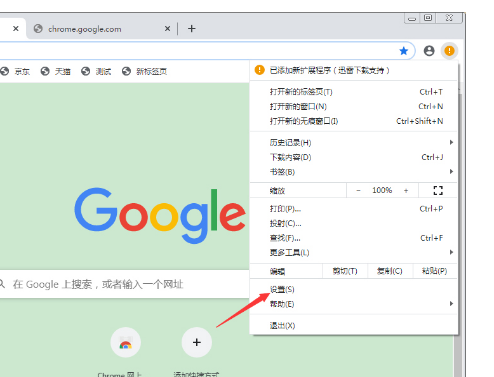This screenshot has height=377, width=494.
Task: Click the 100% zoom level value
Action: click(x=382, y=190)
